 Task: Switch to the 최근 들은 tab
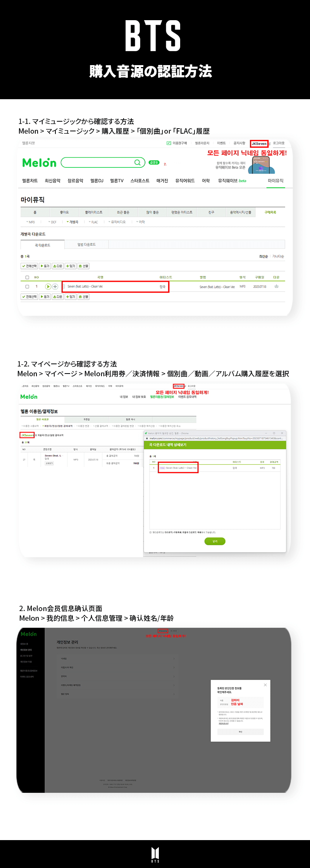point(123,212)
